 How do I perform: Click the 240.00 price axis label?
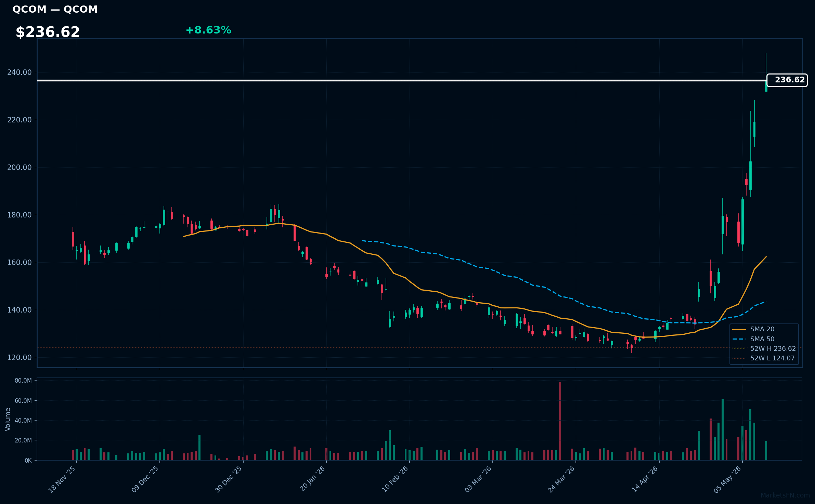20,72
